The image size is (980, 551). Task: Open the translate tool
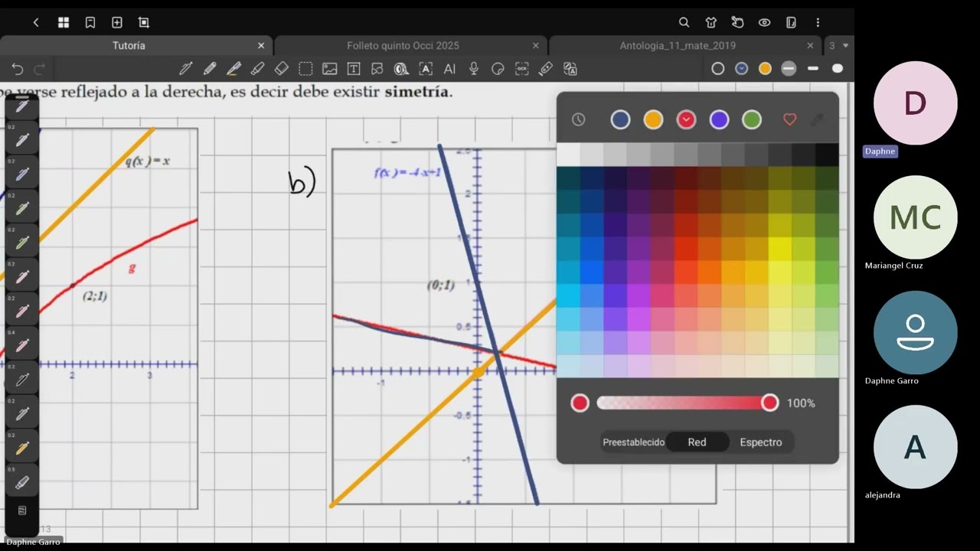coord(570,69)
